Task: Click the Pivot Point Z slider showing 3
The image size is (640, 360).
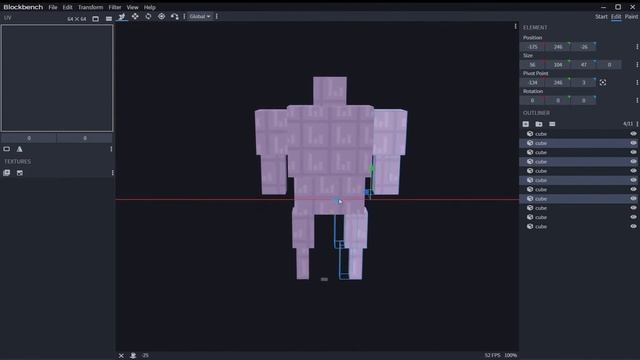Action: point(584,83)
